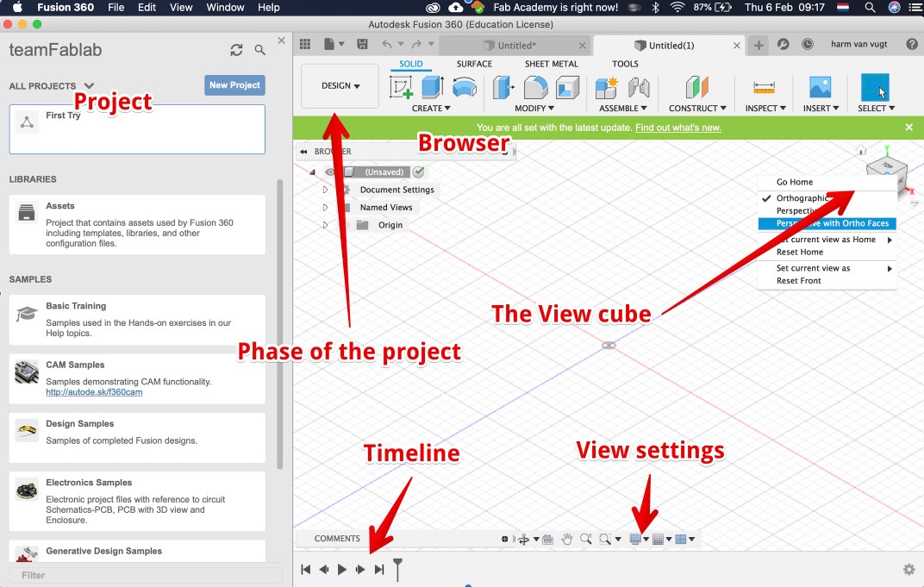Switch to the TOOLS tab
This screenshot has height=587, width=924.
coord(625,64)
